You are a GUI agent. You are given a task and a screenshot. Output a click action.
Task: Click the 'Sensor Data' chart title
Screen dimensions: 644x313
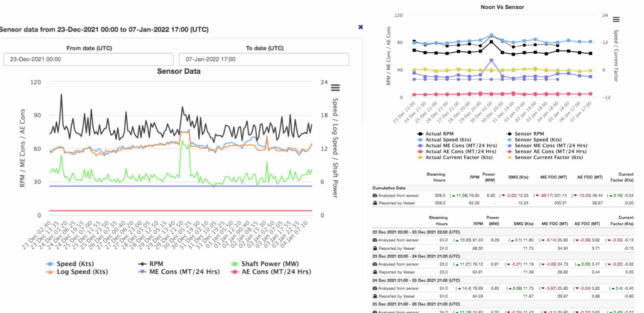click(179, 71)
